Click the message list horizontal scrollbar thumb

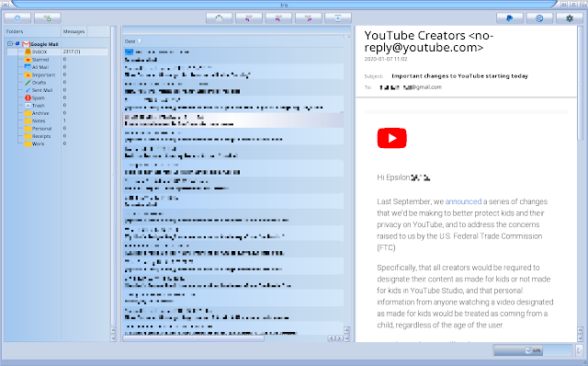[194, 338]
